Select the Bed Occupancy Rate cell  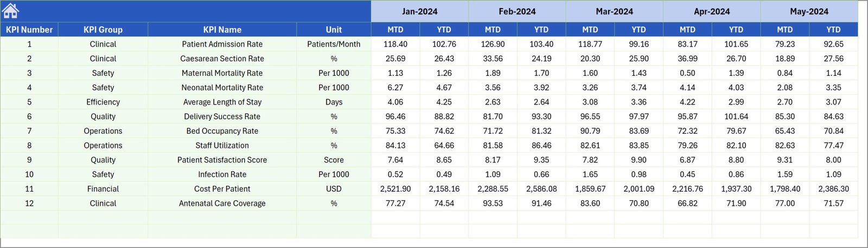pyautogui.click(x=222, y=131)
